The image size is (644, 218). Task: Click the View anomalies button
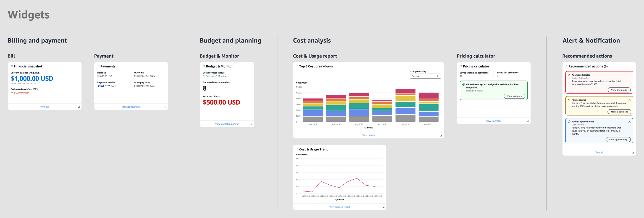tap(619, 90)
